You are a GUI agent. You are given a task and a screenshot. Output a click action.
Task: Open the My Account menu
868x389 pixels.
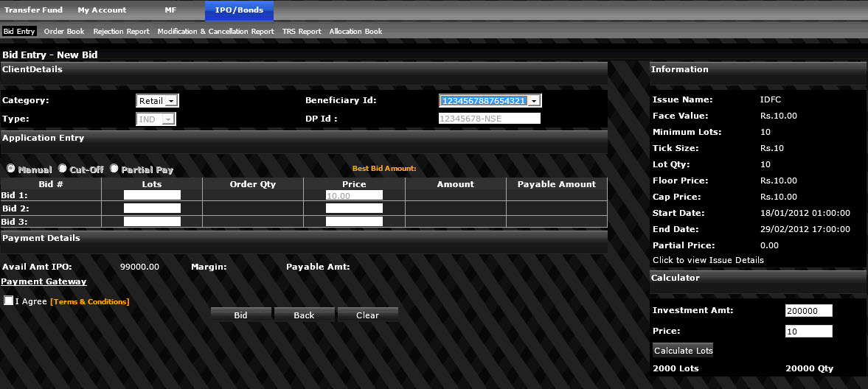pos(102,10)
